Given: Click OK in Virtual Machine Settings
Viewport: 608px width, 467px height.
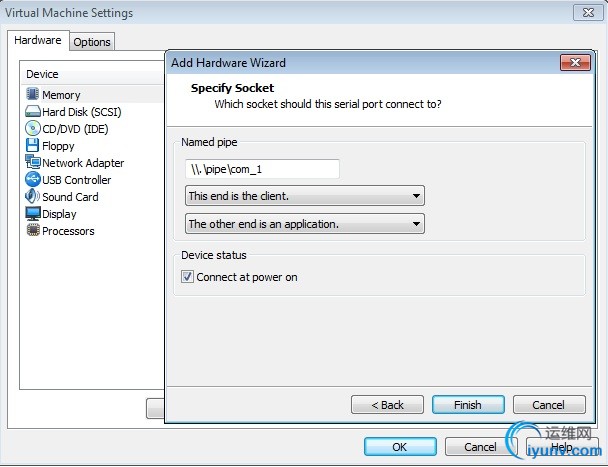Looking at the screenshot, I should pos(400,447).
